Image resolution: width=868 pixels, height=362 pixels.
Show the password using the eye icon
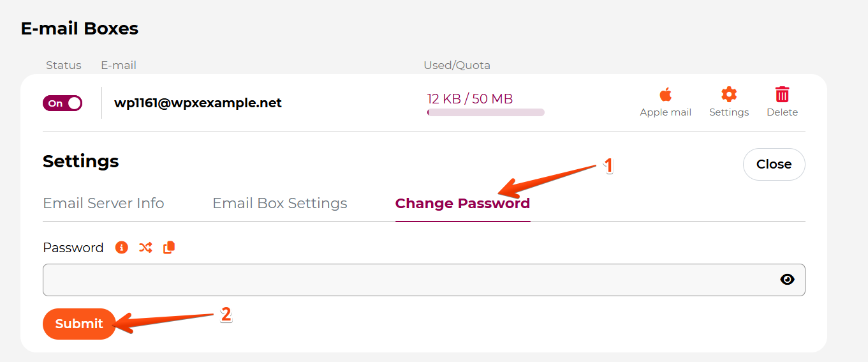click(x=788, y=279)
